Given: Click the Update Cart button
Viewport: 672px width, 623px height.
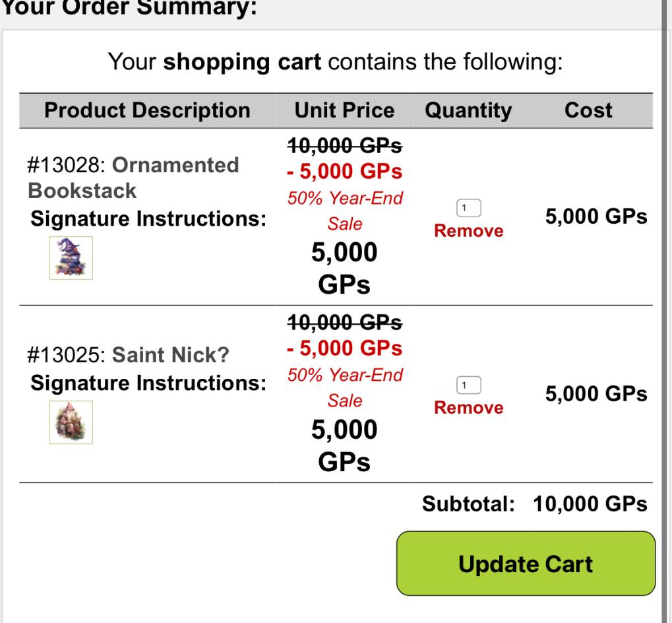Looking at the screenshot, I should click(x=526, y=564).
